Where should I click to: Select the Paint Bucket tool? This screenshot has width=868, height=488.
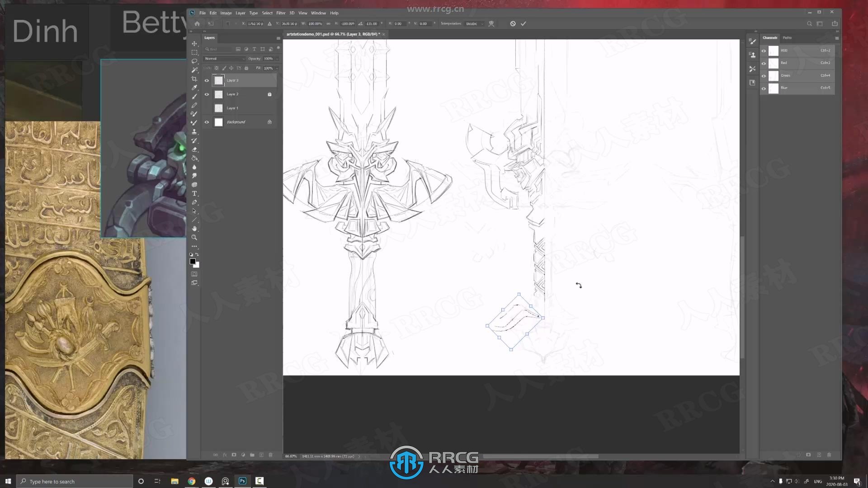[194, 158]
